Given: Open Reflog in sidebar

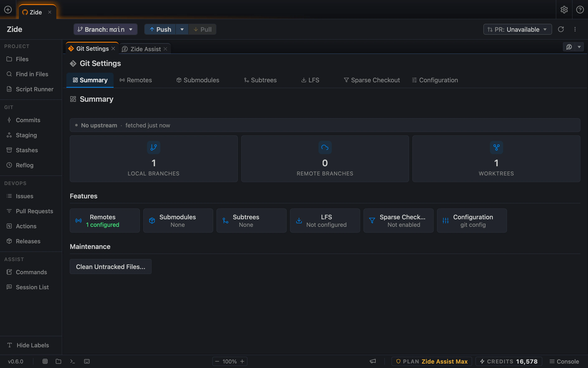Looking at the screenshot, I should [31, 165].
